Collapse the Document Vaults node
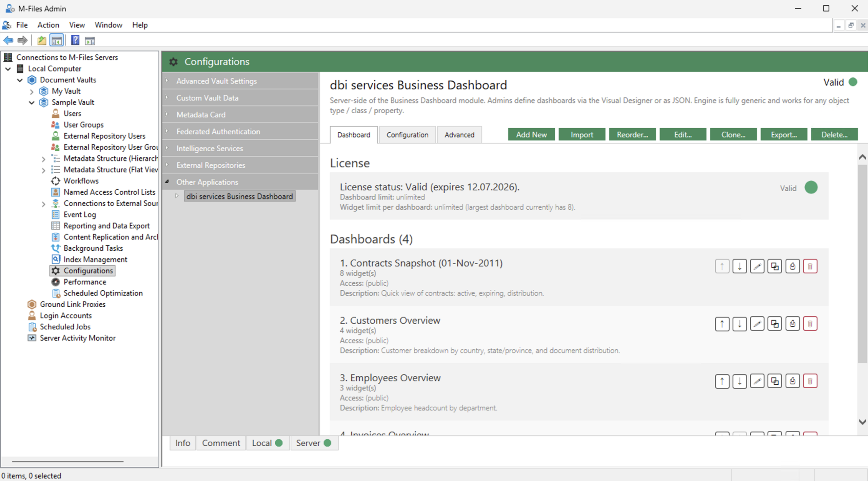 20,80
